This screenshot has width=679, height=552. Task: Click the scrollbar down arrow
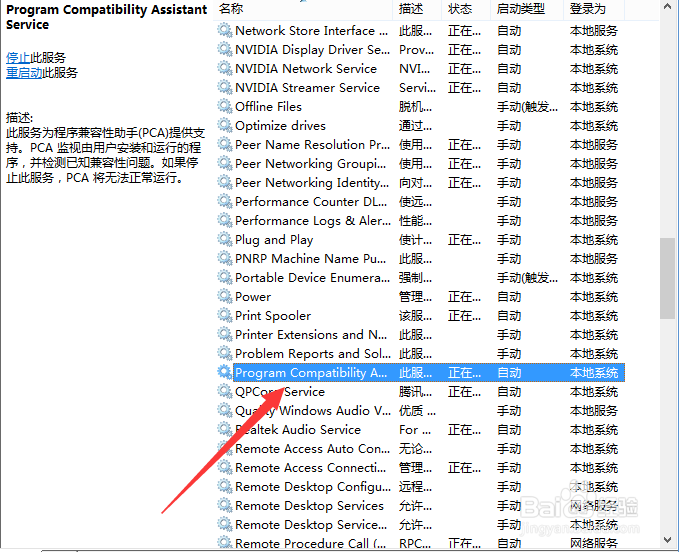pyautogui.click(x=668, y=539)
